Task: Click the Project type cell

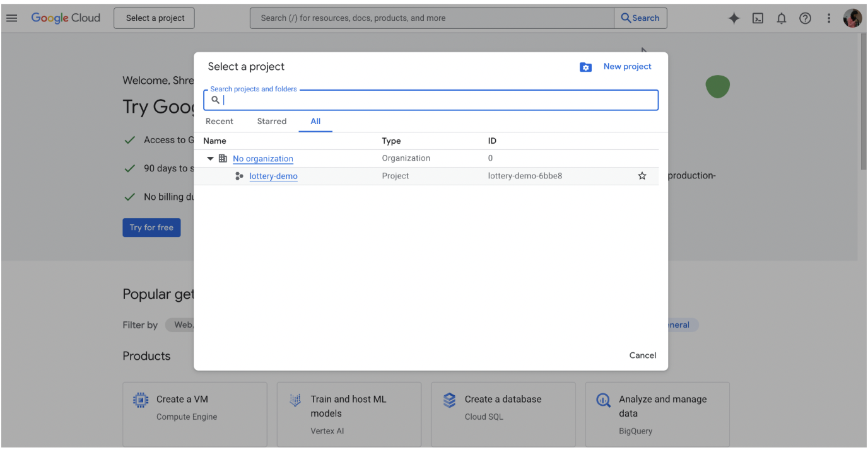Action: point(396,176)
